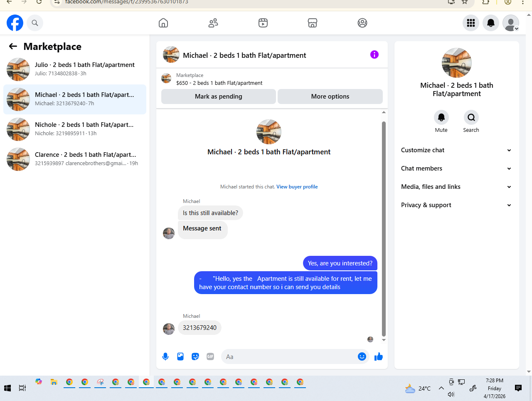Open Julio's apartment conversation
Image resolution: width=532 pixels, height=401 pixels.
(x=75, y=69)
